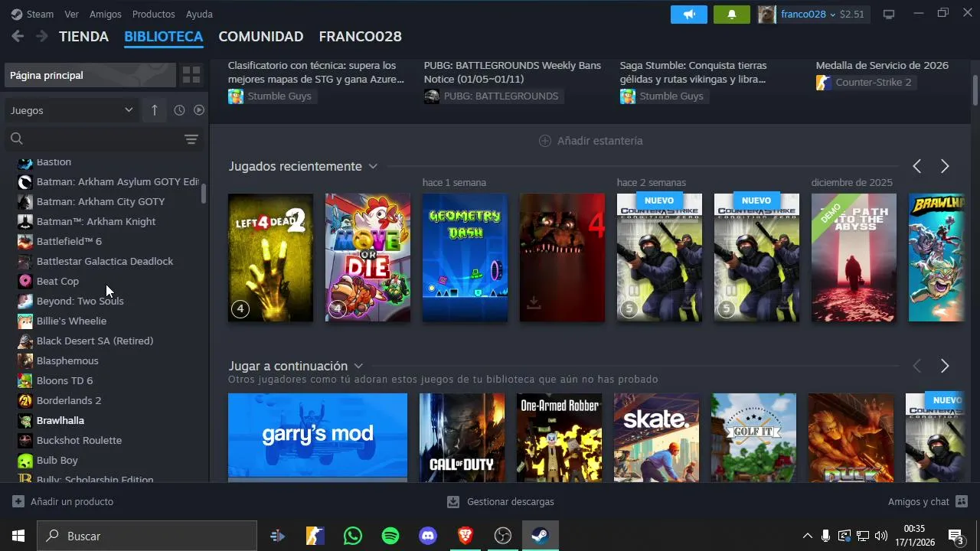Select Batman: Arkham City GOTY entry
The height and width of the screenshot is (551, 980).
tap(100, 201)
